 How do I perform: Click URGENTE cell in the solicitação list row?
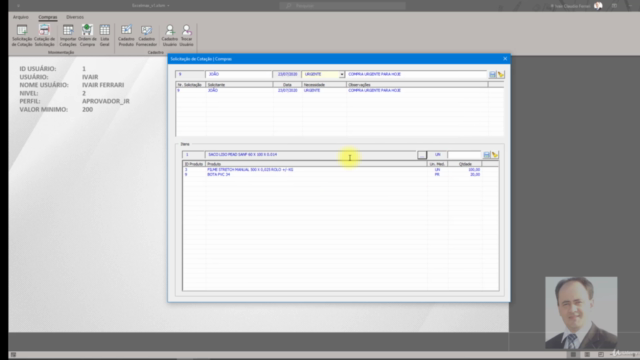click(312, 90)
